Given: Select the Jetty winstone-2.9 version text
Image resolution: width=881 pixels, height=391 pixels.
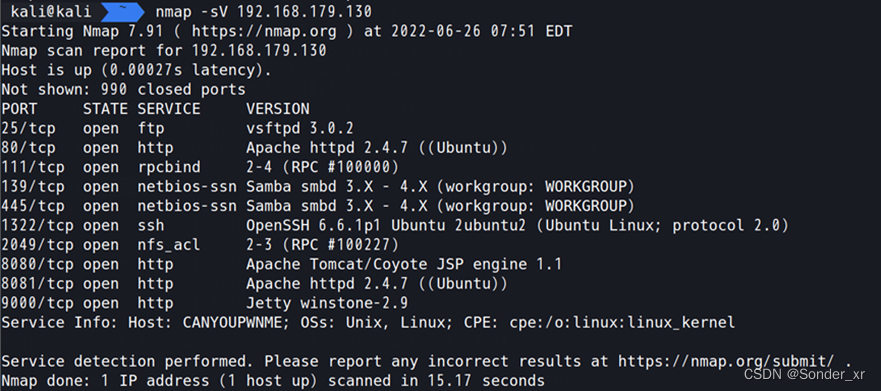Looking at the screenshot, I should click(327, 303).
